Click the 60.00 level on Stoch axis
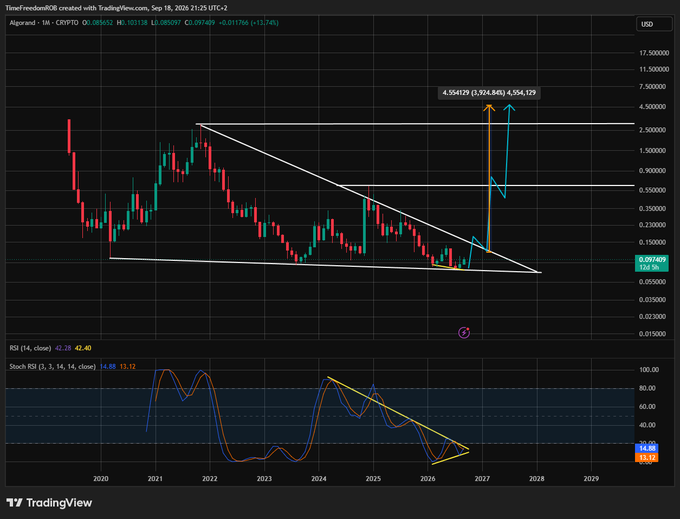The height and width of the screenshot is (519, 680). pos(647,407)
